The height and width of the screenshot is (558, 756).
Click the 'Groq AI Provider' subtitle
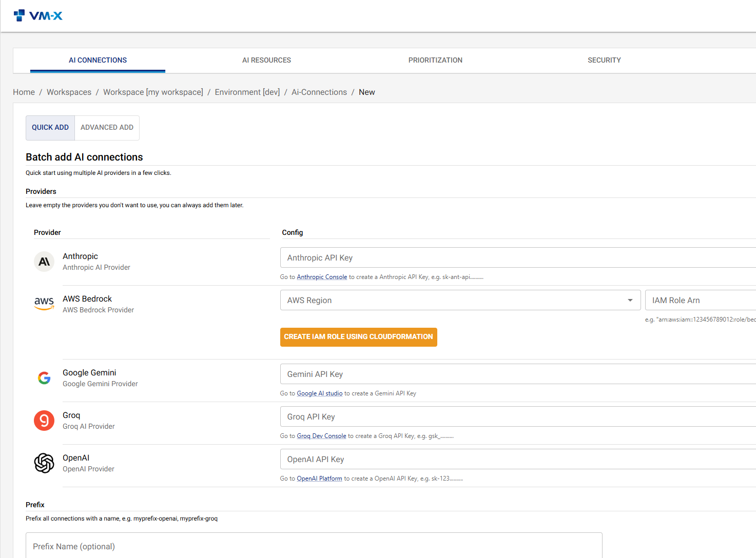tap(89, 426)
